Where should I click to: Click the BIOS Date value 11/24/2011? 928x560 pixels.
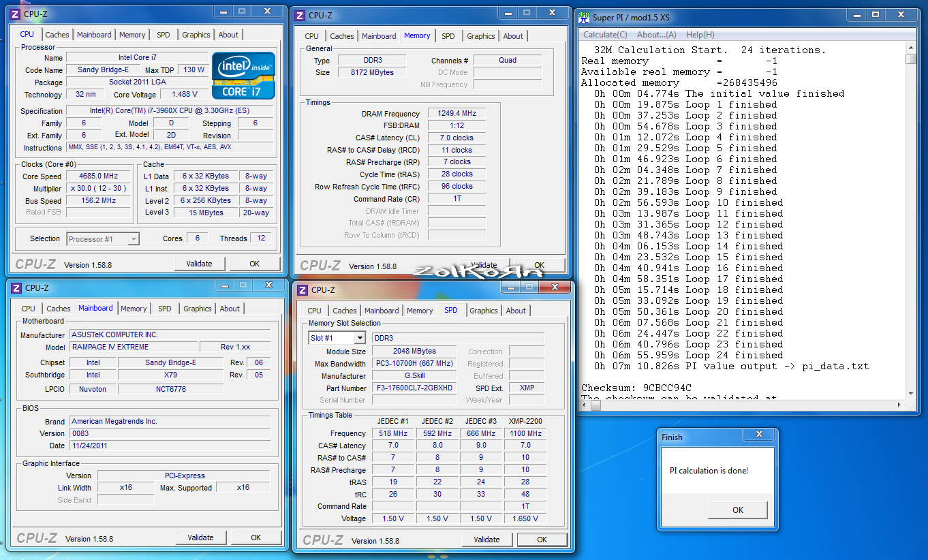170,446
